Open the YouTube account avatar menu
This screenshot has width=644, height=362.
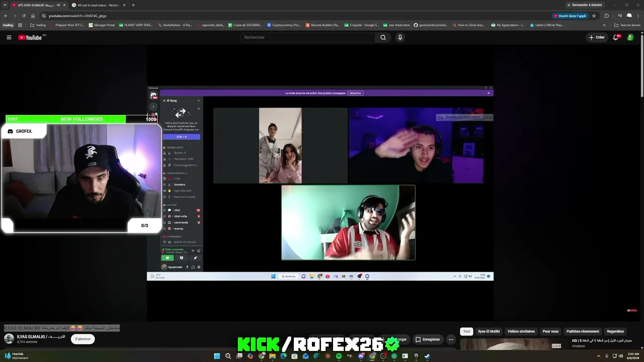pyautogui.click(x=630, y=37)
